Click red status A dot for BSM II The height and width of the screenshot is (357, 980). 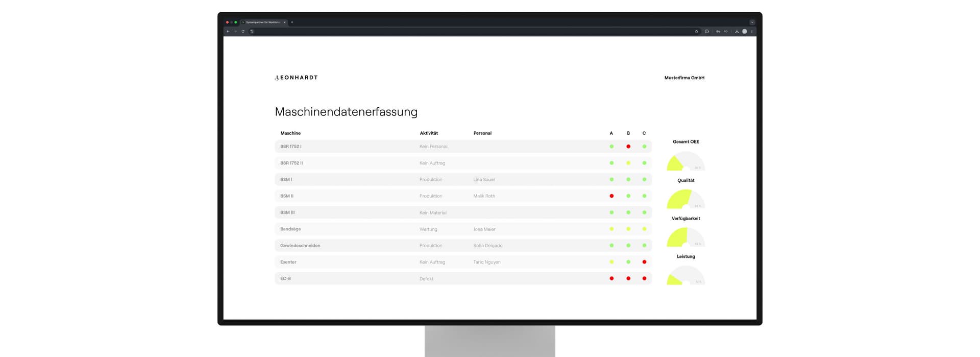[611, 196]
